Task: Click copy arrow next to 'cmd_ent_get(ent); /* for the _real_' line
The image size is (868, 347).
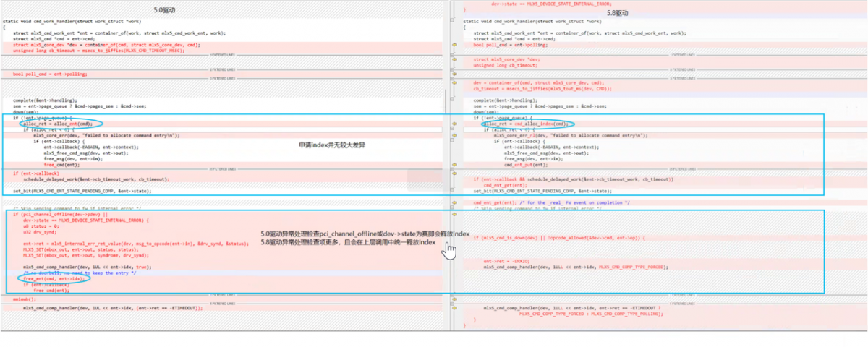Action: 455,202
